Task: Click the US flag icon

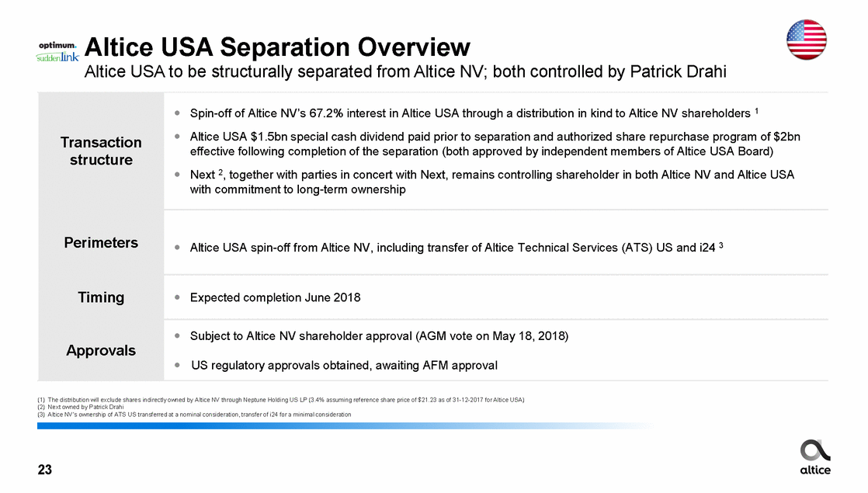Action: click(x=807, y=40)
